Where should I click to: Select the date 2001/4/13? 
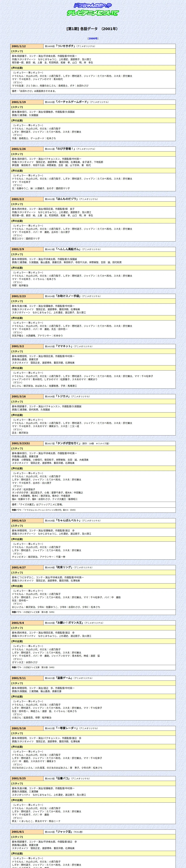point(19,521)
